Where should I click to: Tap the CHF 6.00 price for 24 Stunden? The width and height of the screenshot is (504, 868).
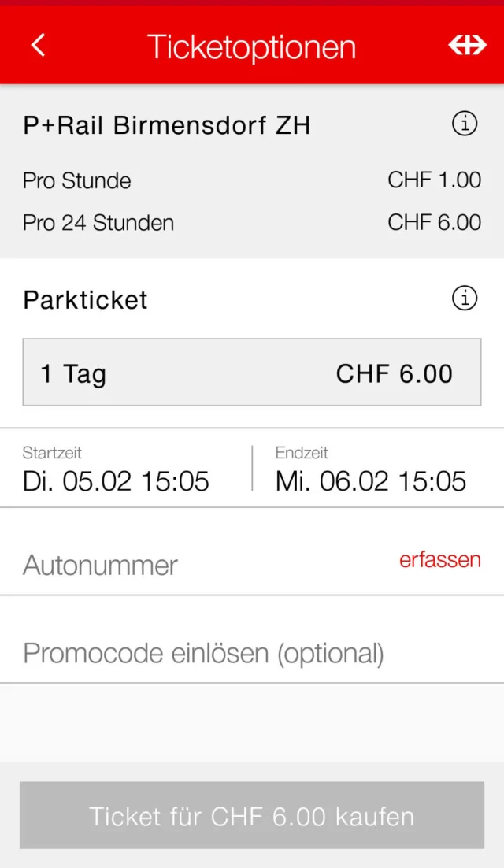434,222
